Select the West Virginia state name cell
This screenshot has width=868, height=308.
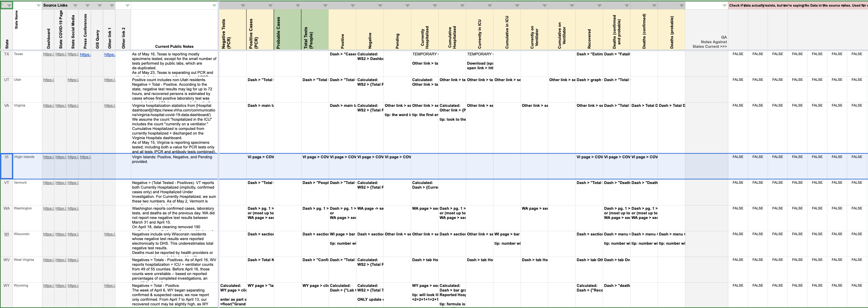click(27, 270)
